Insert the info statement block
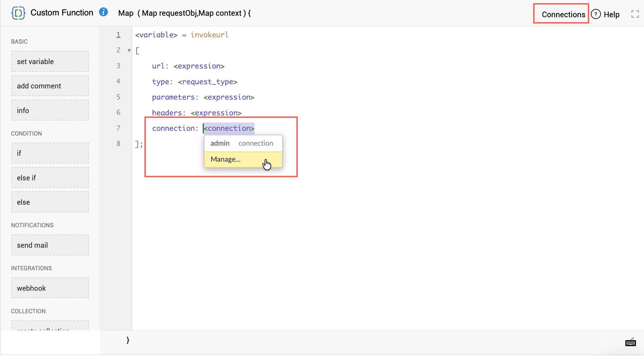The height and width of the screenshot is (356, 644). (50, 110)
